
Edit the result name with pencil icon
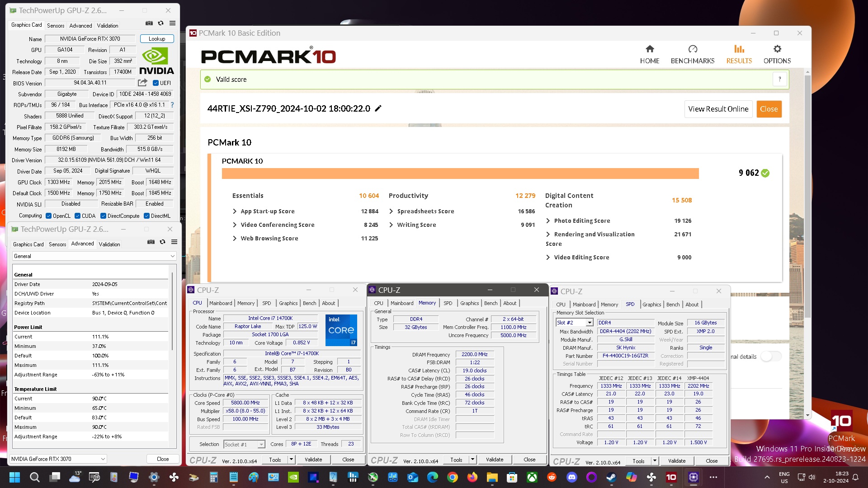click(x=378, y=108)
